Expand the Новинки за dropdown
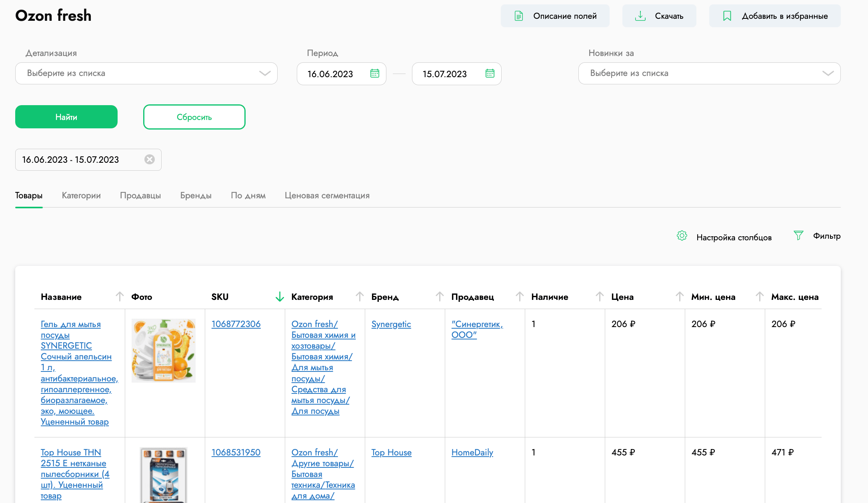 (x=710, y=73)
